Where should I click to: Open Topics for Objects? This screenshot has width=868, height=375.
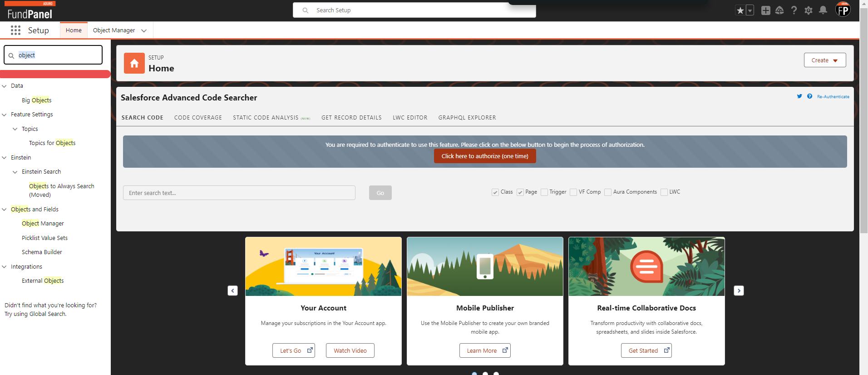(52, 143)
